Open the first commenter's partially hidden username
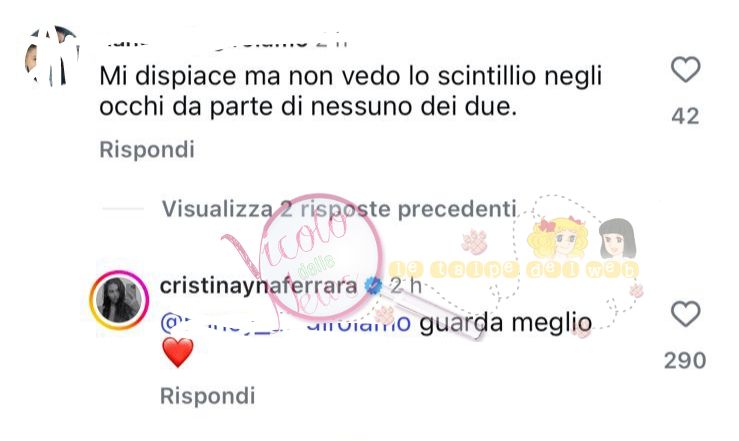 (224, 43)
